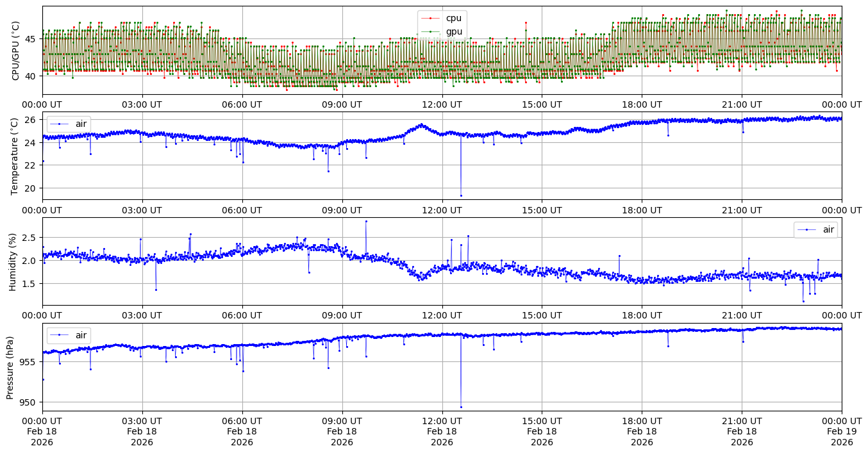Click the cpu entry in the top legend
The width and height of the screenshot is (868, 453).
pos(453,18)
